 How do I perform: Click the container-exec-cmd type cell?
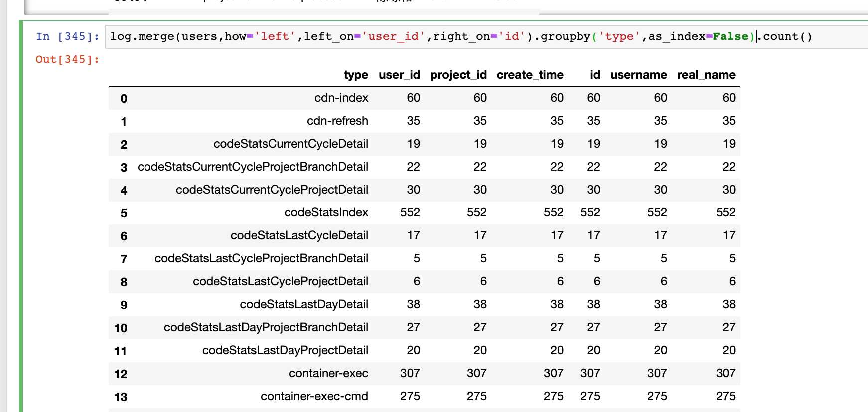point(314,397)
